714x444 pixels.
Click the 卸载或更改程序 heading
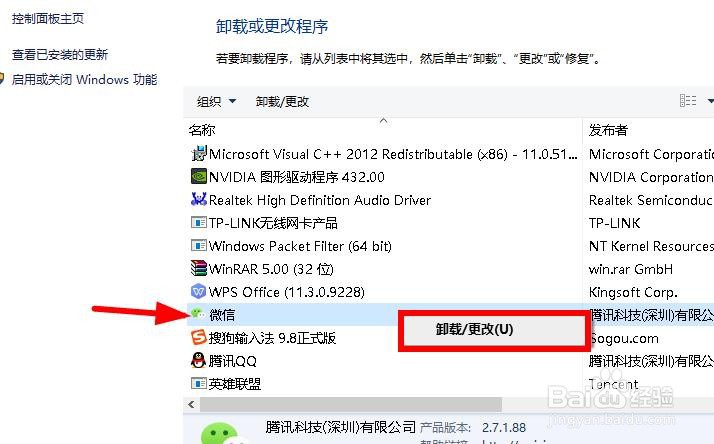(x=272, y=26)
